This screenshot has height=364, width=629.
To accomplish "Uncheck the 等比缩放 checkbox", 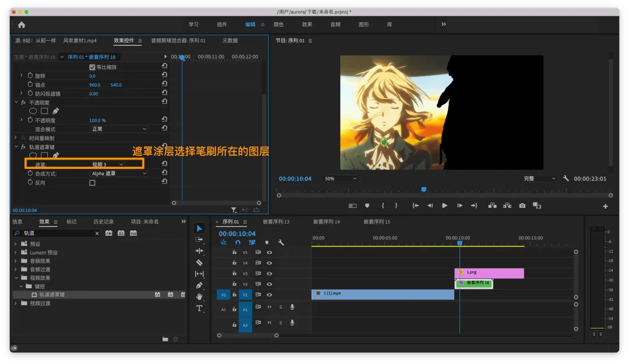I will [x=92, y=67].
